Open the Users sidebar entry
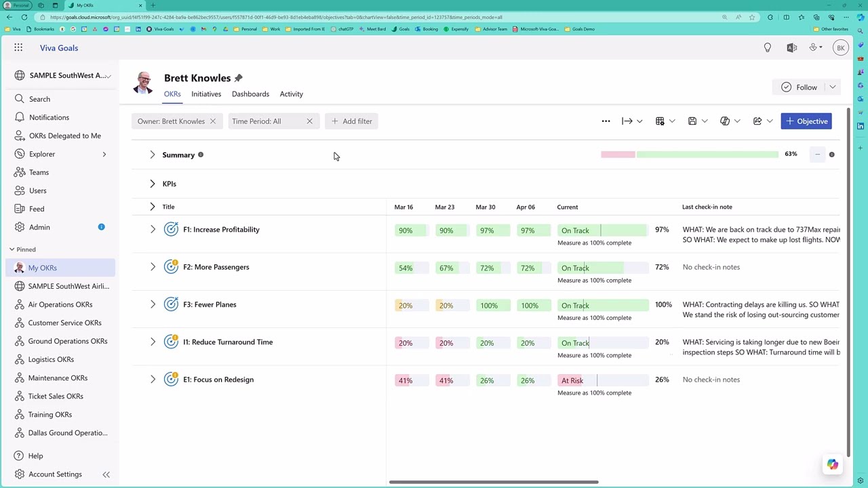This screenshot has width=868, height=488. click(37, 190)
